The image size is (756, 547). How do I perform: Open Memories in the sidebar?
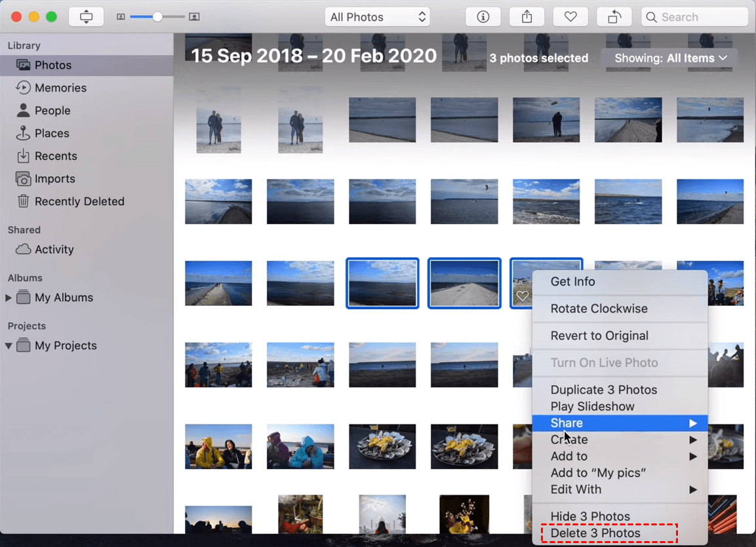pyautogui.click(x=60, y=88)
